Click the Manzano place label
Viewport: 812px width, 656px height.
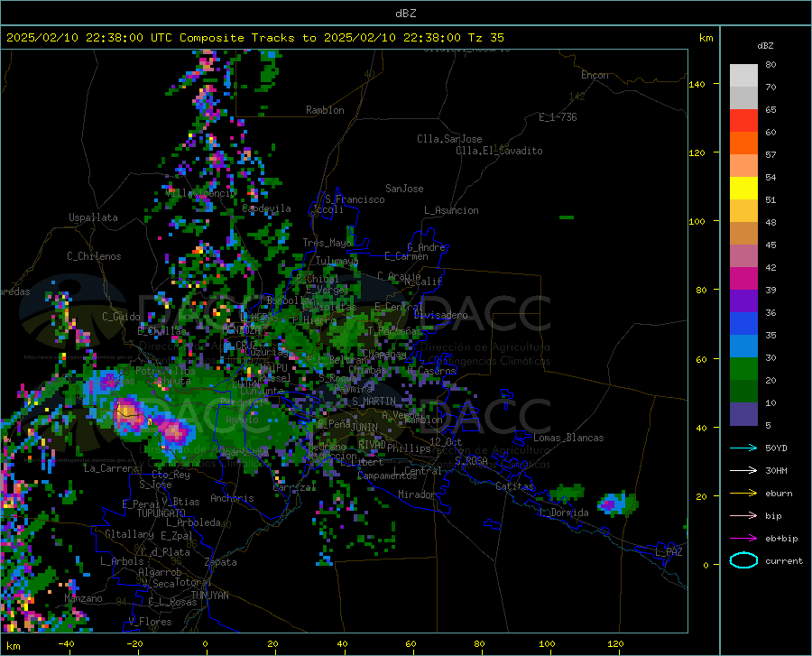click(x=83, y=598)
